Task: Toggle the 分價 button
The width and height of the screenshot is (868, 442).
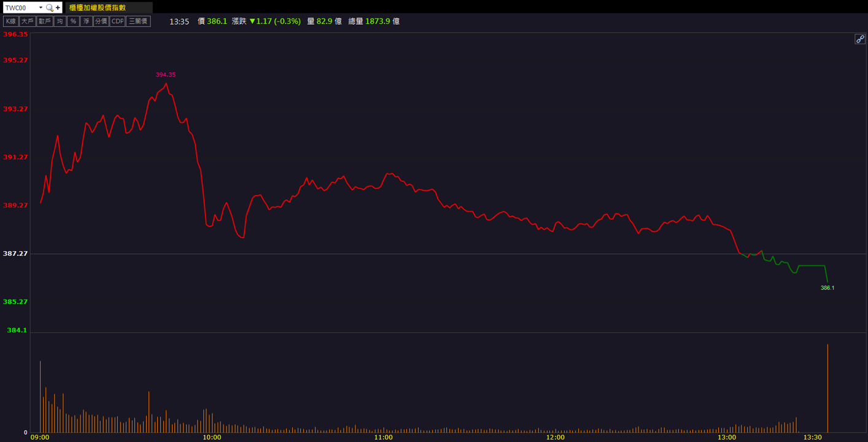Action: tap(101, 21)
